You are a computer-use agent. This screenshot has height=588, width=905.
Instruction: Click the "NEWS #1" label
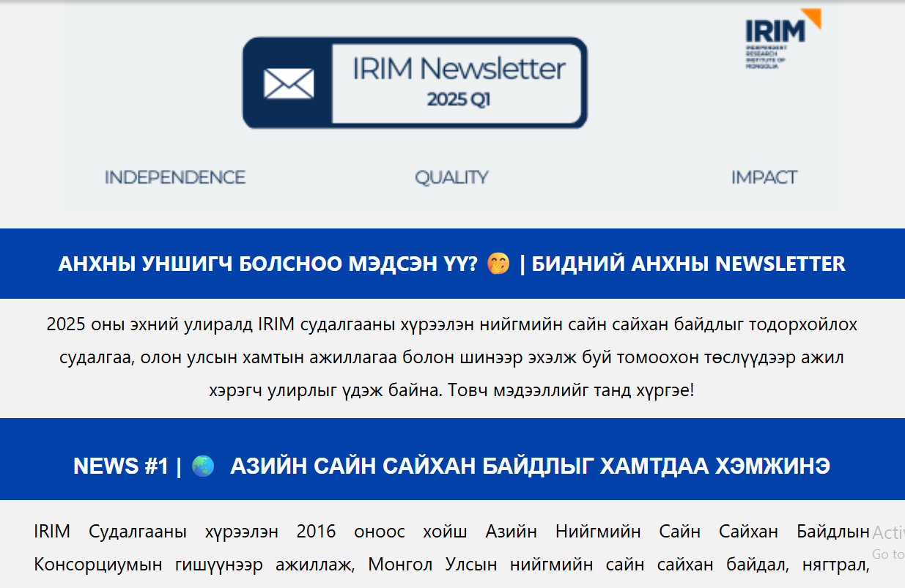click(121, 466)
